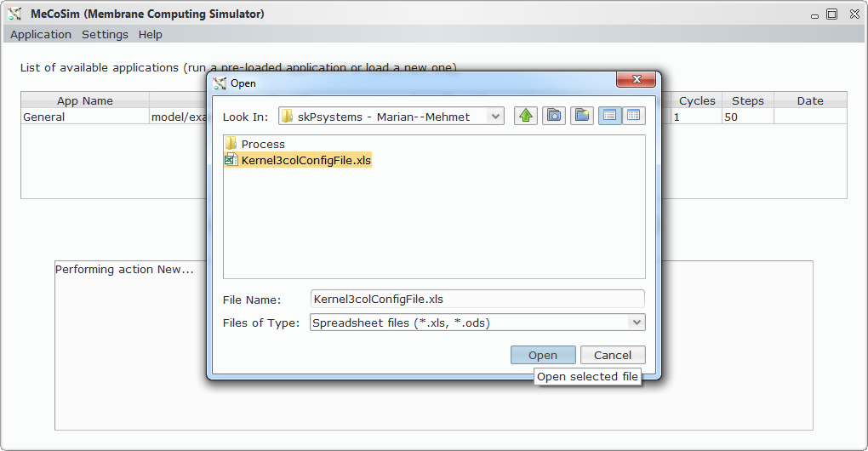Click the 'Performing action New...' log text

coord(124,270)
